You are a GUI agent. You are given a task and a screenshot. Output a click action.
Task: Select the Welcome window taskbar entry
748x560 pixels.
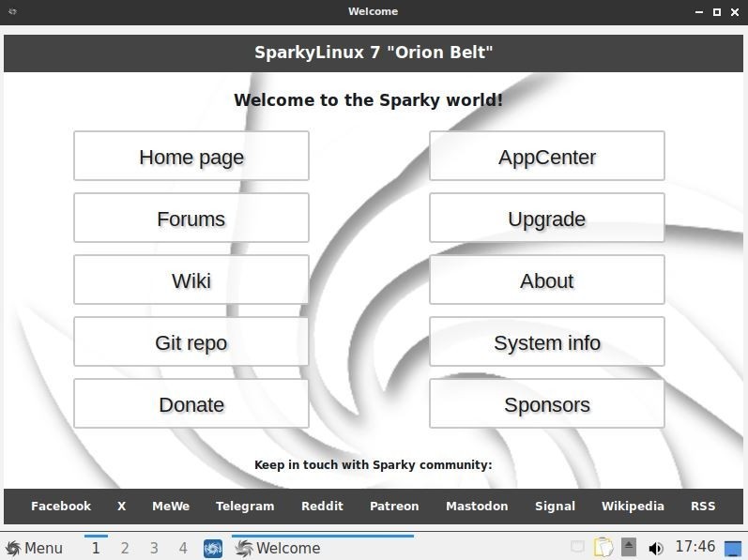pos(322,548)
